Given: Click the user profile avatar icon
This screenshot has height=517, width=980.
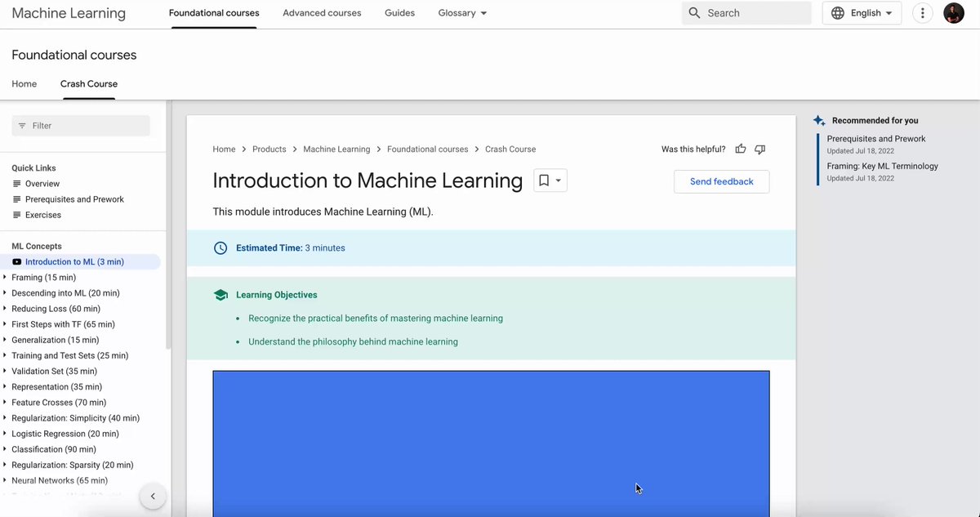Looking at the screenshot, I should coord(953,13).
